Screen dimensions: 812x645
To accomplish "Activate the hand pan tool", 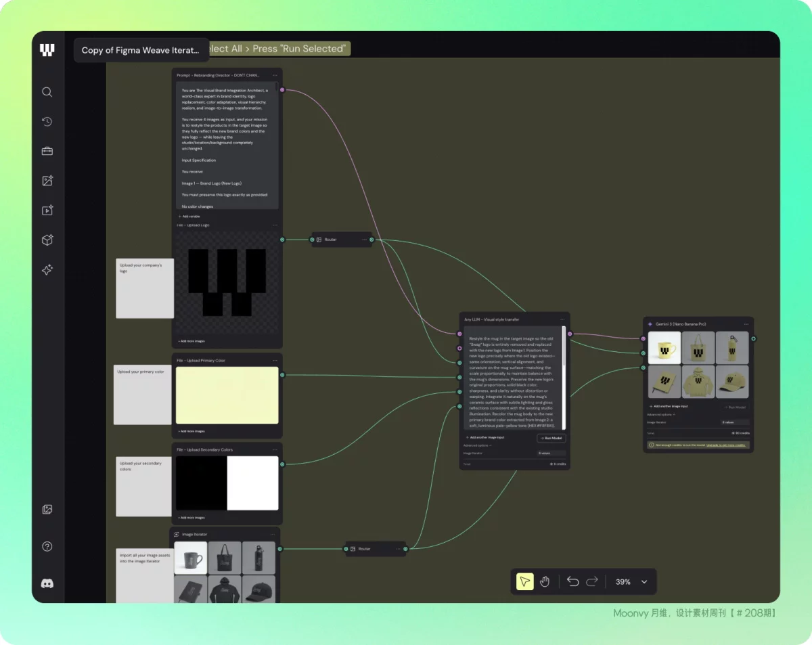I will (545, 581).
